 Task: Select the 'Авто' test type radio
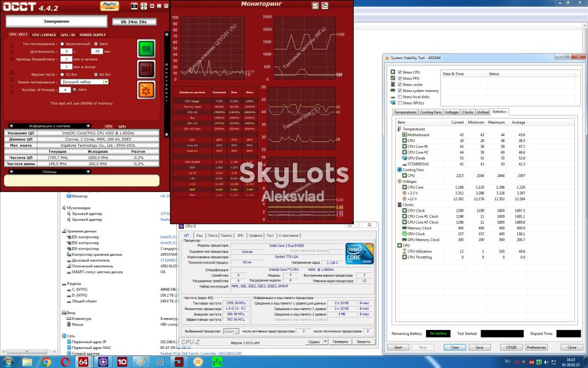pyautogui.click(x=96, y=44)
